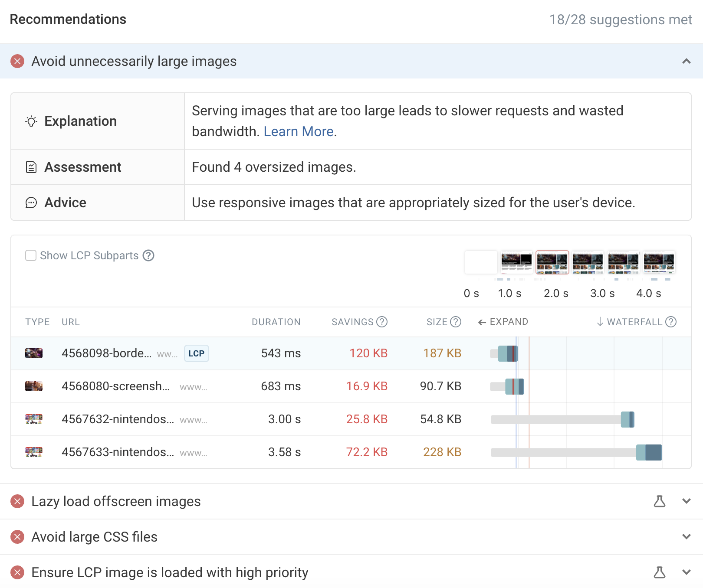Open the 4568098-borde LCP request row
The width and height of the screenshot is (703, 588).
[106, 353]
